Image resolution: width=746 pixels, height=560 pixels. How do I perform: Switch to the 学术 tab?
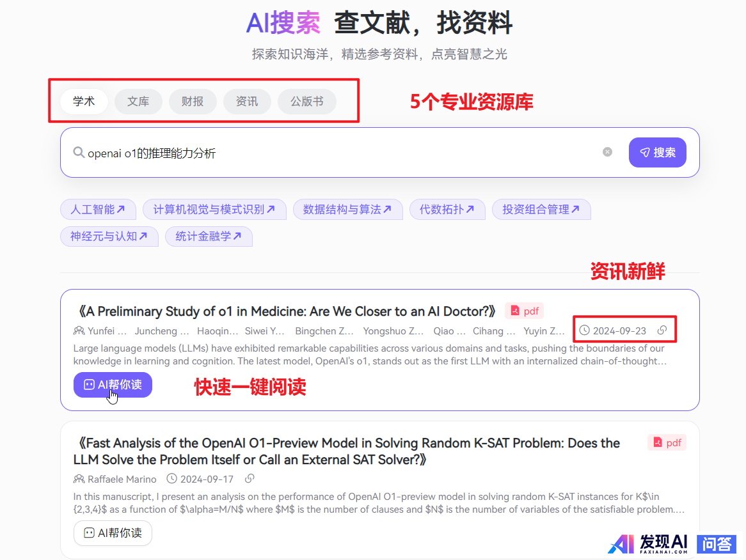[x=84, y=102]
